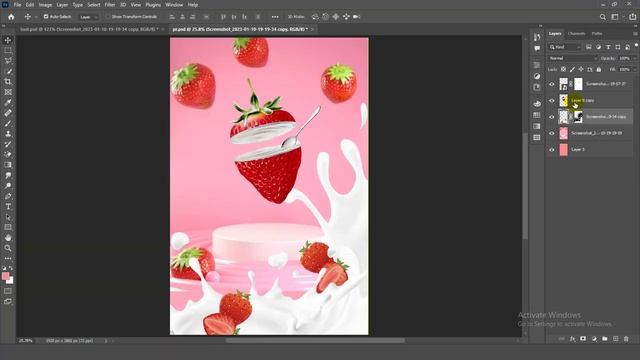The image size is (640, 360).
Task: Create new adjustment layer icon
Action: [594, 339]
